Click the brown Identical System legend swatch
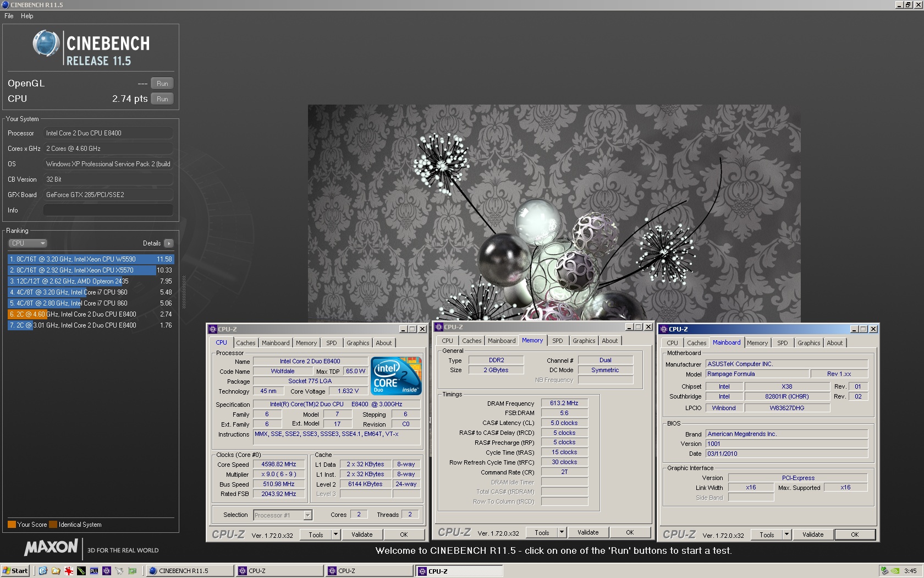This screenshot has width=924, height=578. 53,525
